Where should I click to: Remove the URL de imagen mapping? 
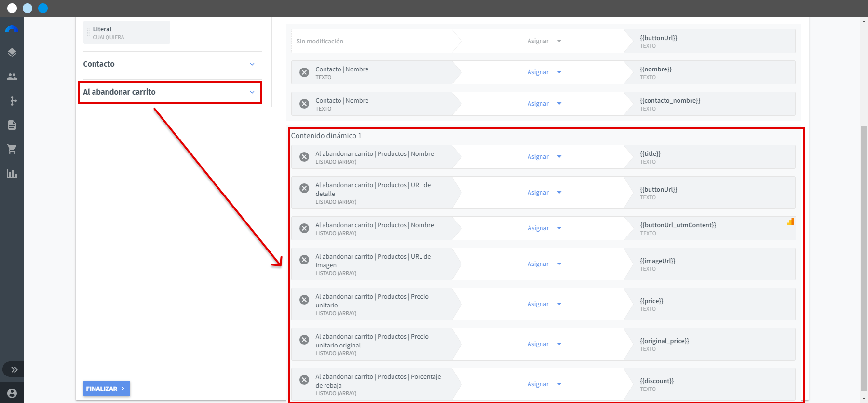pyautogui.click(x=304, y=260)
